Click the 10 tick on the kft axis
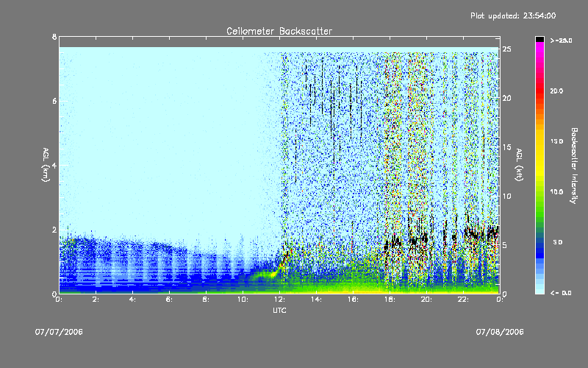Screen dimensions: 588x368 506,197
